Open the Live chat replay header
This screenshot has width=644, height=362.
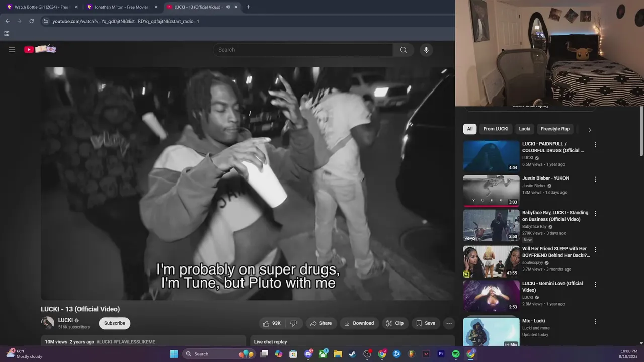point(270,342)
